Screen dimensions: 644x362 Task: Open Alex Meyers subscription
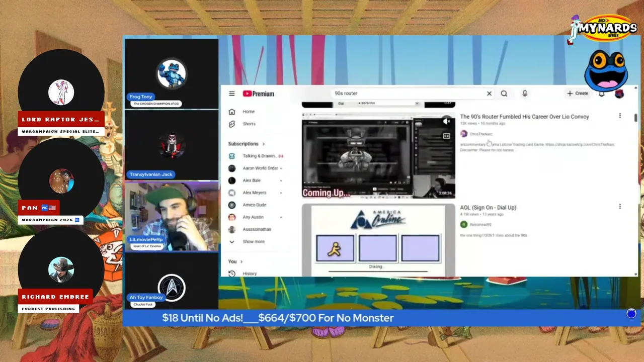[255, 193]
